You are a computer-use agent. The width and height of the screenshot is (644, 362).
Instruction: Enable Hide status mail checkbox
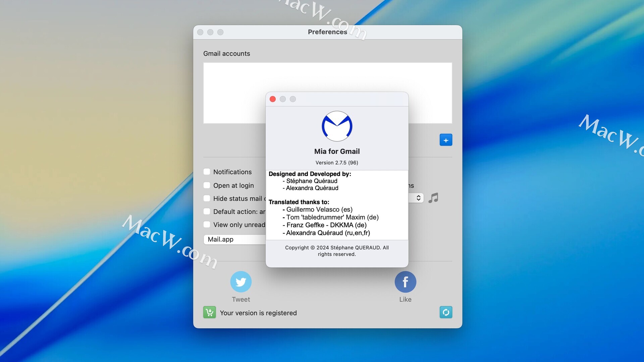207,198
